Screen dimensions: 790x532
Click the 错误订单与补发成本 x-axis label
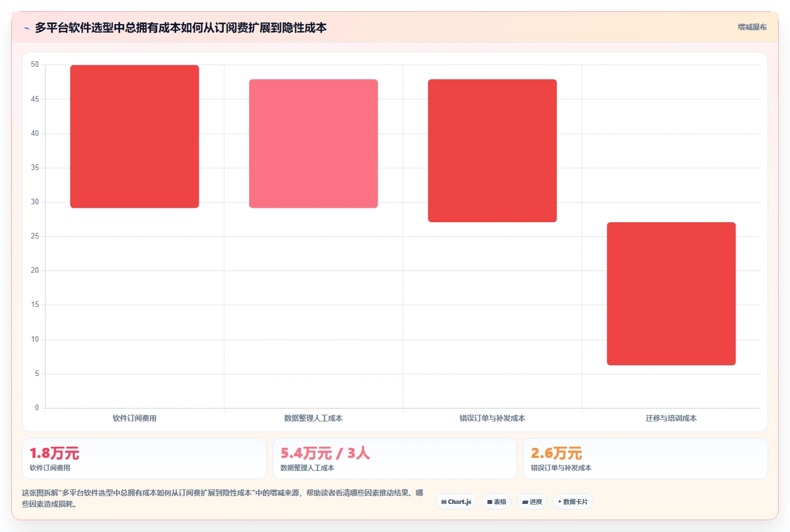coord(493,418)
